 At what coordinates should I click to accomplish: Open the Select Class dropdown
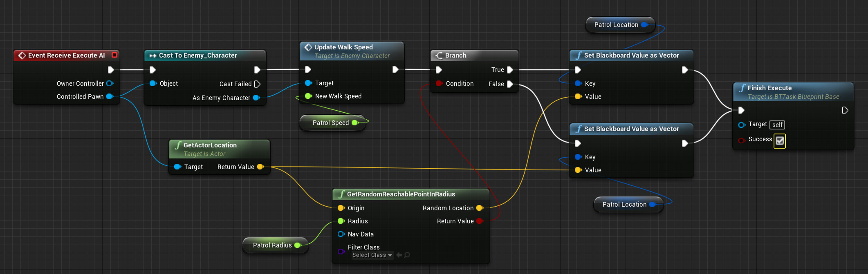coord(372,255)
